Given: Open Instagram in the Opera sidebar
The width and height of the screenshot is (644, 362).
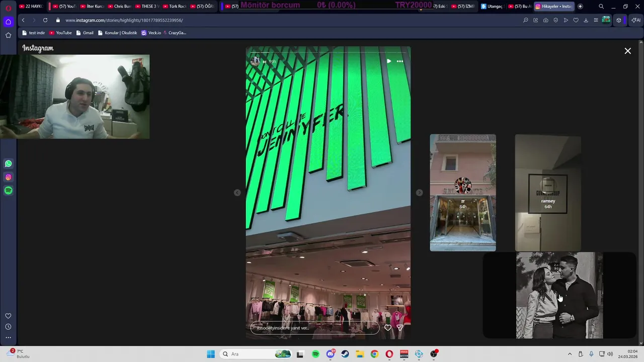Looking at the screenshot, I should [9, 177].
